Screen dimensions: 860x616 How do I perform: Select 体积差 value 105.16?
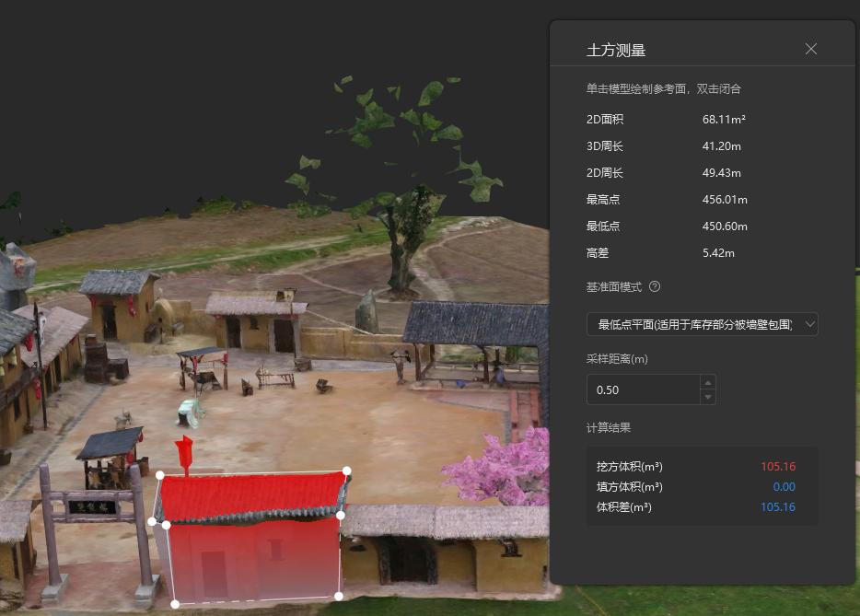(x=778, y=506)
